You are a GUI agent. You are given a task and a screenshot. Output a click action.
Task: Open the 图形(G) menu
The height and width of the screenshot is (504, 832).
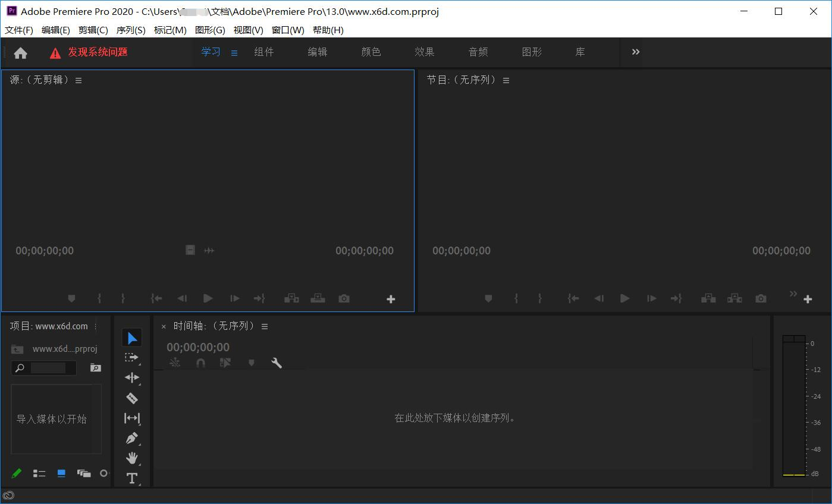pyautogui.click(x=210, y=30)
